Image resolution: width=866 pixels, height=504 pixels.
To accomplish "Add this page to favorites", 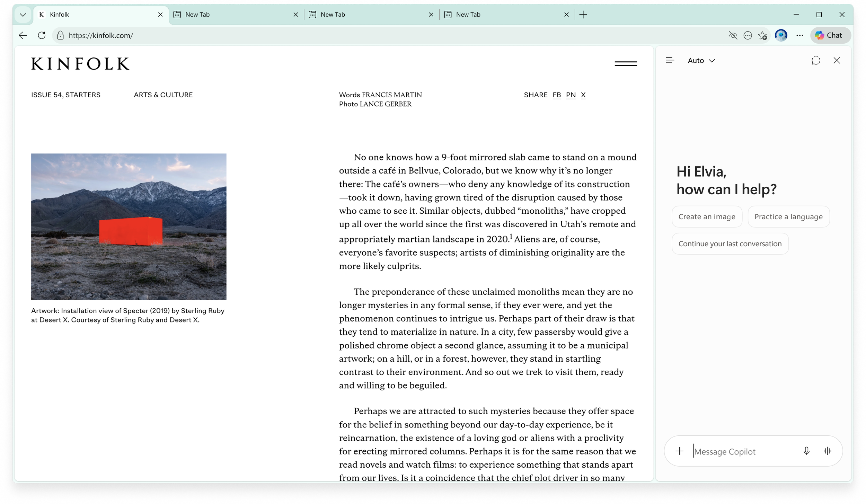I will pos(762,35).
